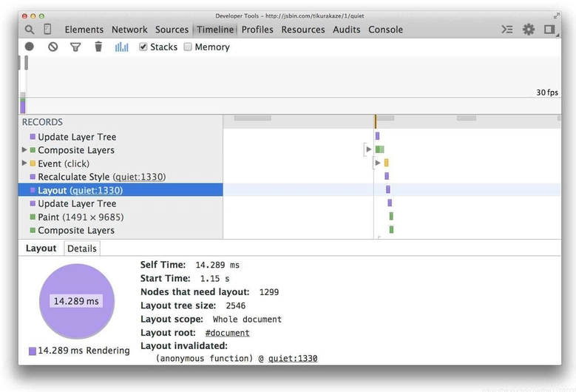Select the Paint (1491 × 9685) record
Screen dimensions: 576x392
(121, 217)
